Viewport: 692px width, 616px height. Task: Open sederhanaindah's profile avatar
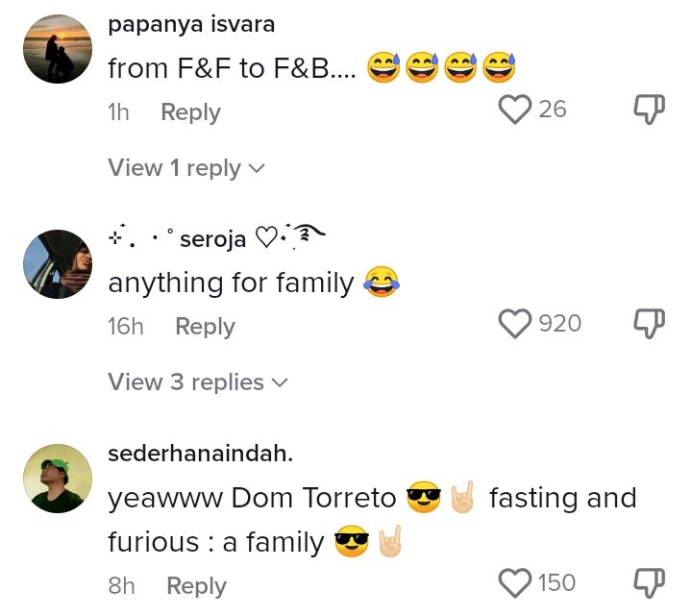56,479
